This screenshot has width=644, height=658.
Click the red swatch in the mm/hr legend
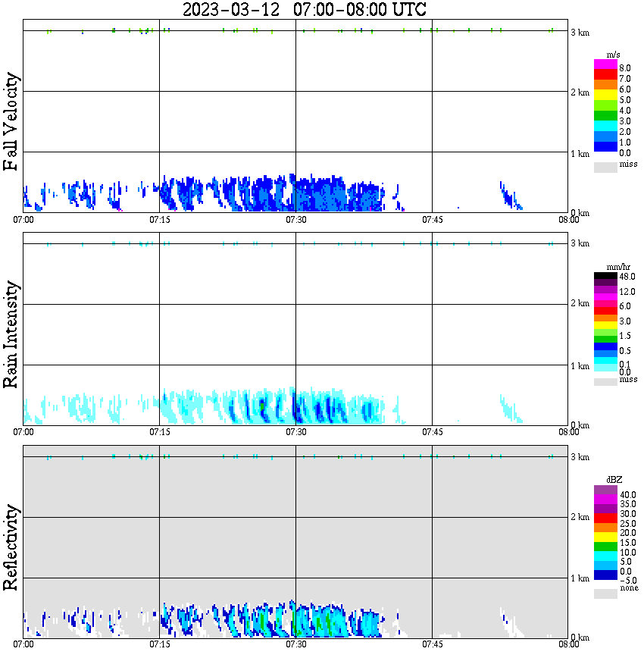pos(605,311)
